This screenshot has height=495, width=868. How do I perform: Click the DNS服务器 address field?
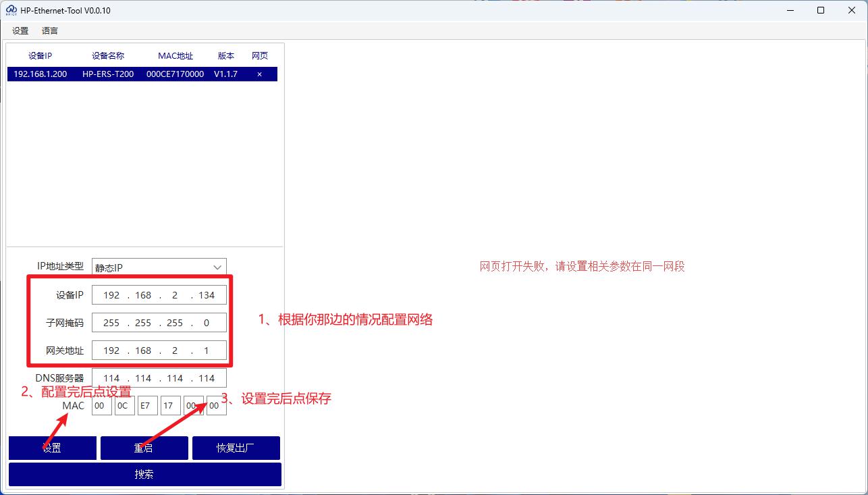pos(159,377)
